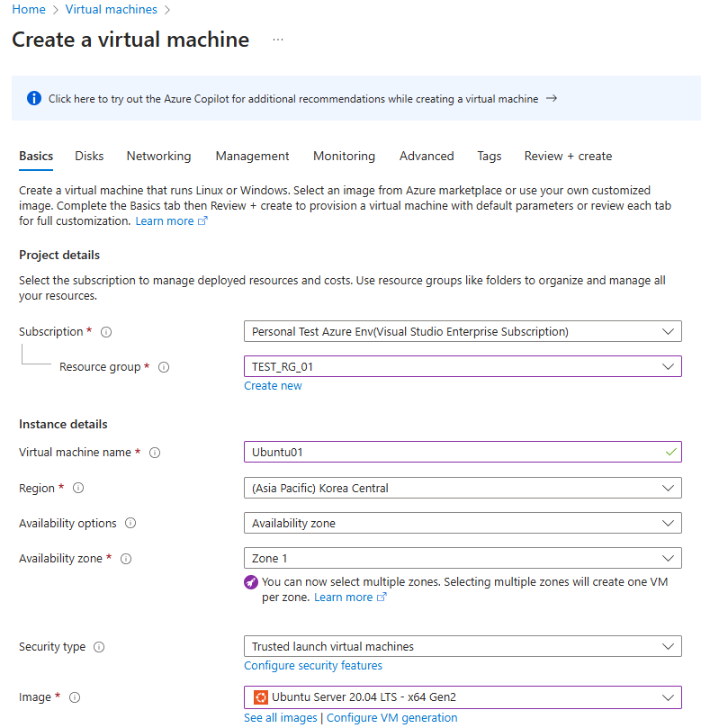Click the Create a virtual machine title

(x=130, y=40)
